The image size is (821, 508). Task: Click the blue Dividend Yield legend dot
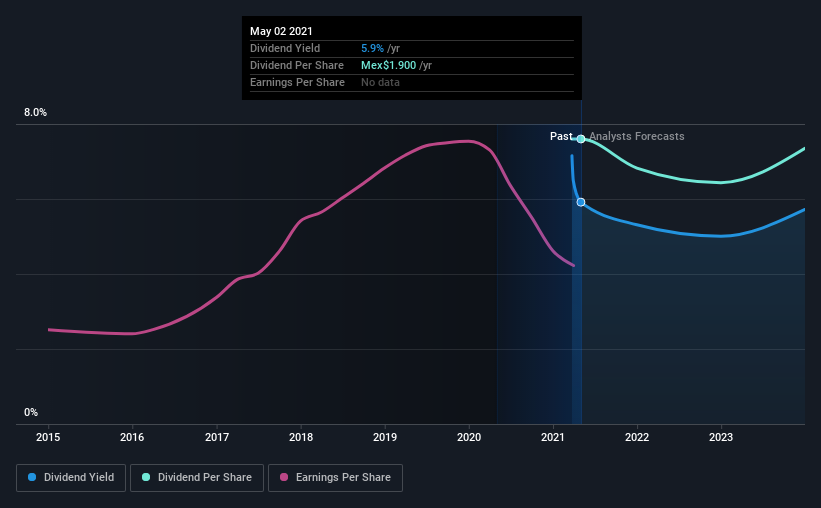click(32, 477)
